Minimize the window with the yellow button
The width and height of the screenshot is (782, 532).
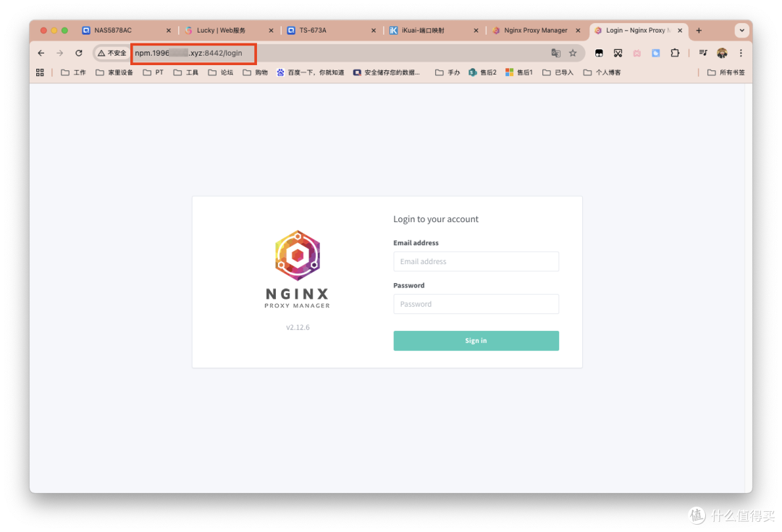[x=54, y=30]
